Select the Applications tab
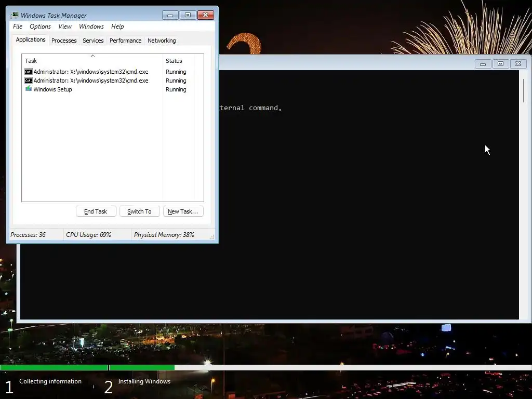Image resolution: width=532 pixels, height=399 pixels. [x=31, y=39]
